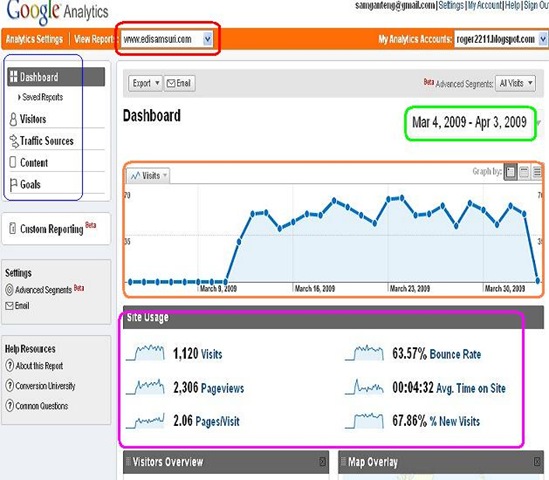Open the Export dropdown menu
The image size is (549, 480).
pos(145,83)
